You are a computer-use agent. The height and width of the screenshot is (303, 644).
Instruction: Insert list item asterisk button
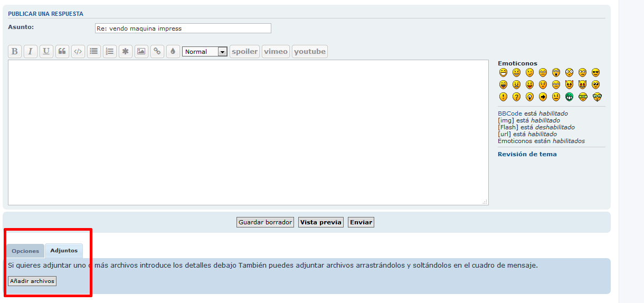[126, 51]
